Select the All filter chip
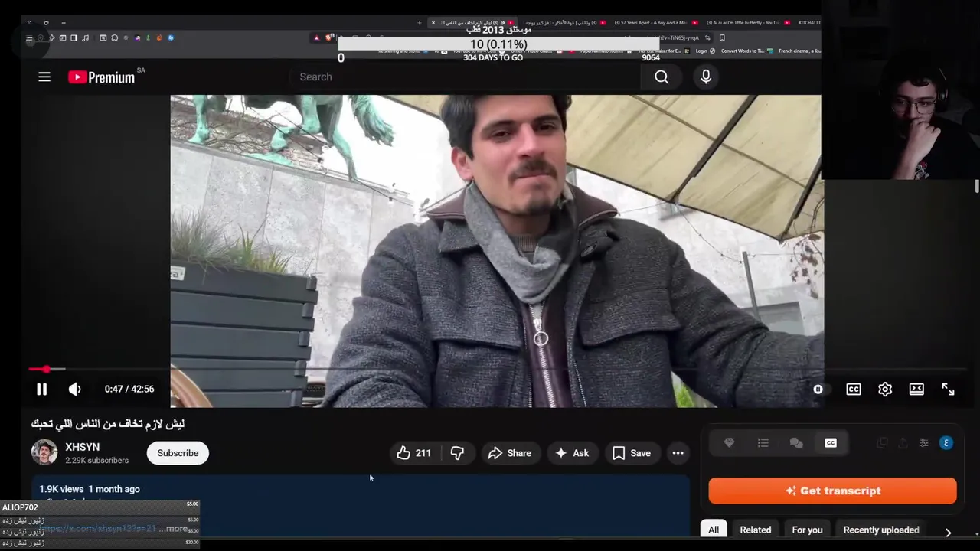Viewport: 980px width, 551px height. point(714,530)
